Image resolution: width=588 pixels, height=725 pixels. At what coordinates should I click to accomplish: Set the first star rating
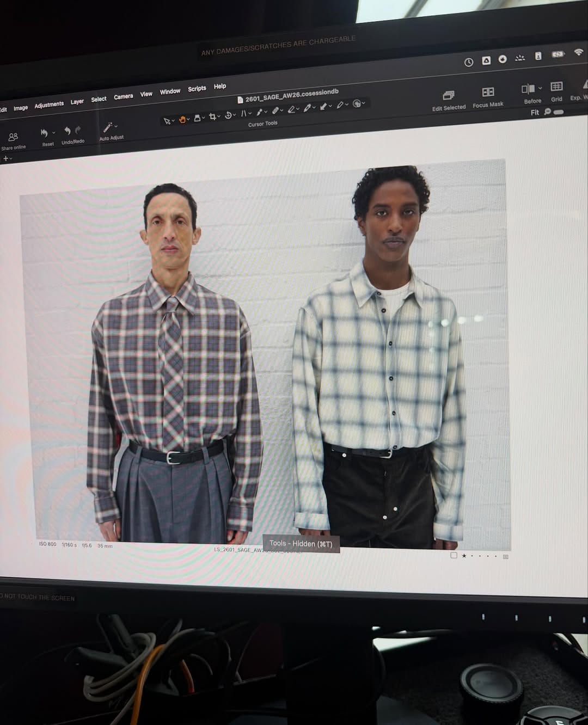pyautogui.click(x=464, y=556)
